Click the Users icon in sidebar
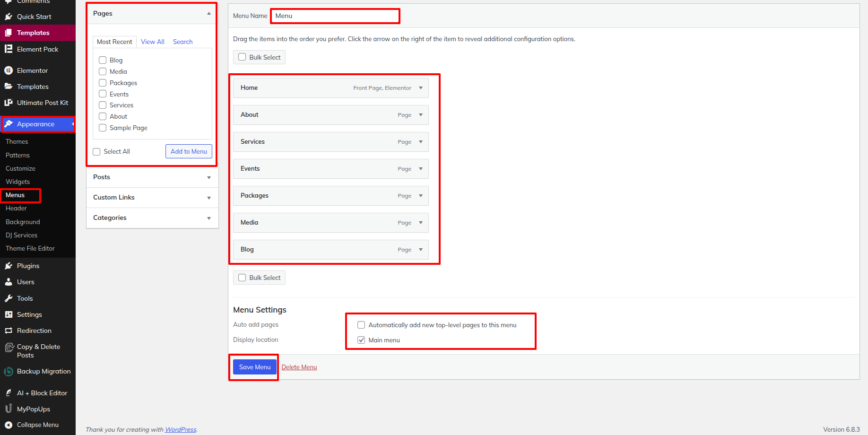Screen dimensions: 868x435 click(x=9, y=282)
